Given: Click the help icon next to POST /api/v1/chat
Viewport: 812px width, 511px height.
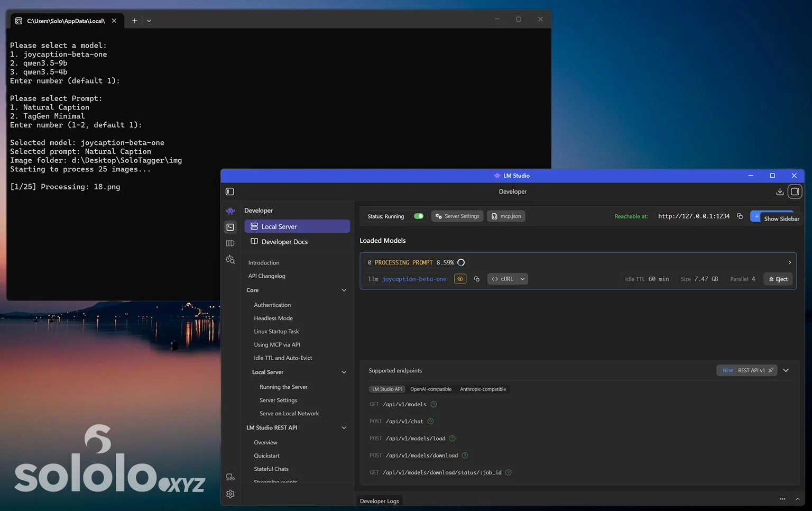Looking at the screenshot, I should (x=430, y=422).
